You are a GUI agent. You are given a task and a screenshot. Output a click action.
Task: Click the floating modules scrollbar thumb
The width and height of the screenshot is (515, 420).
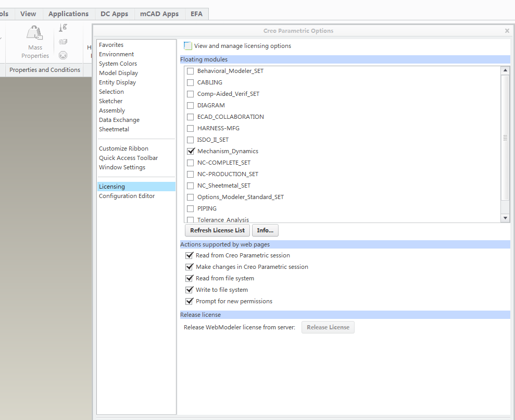[505, 138]
